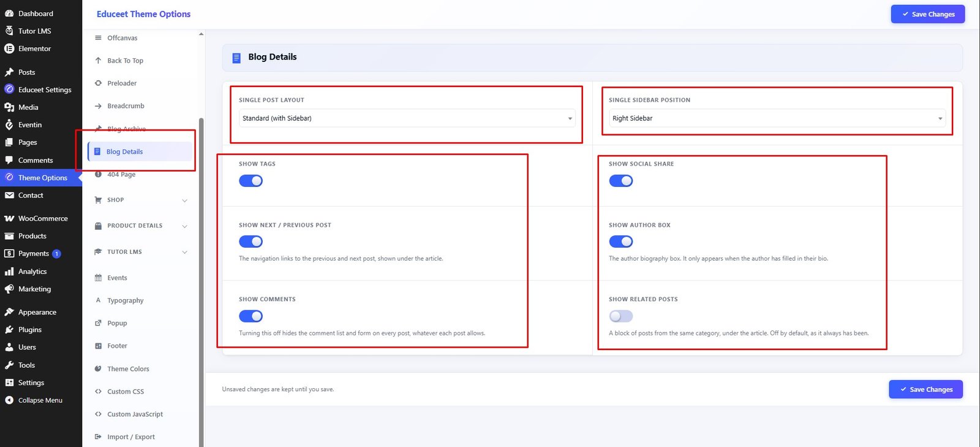Click the Analytics bar chart icon
Viewport: 980px width, 447px height.
(x=9, y=272)
